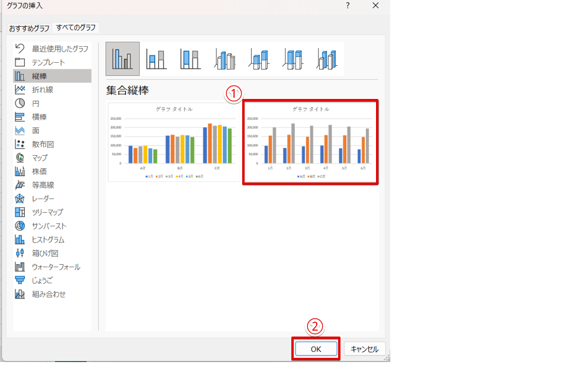Select the 3-D stacked column subtype icon

click(259, 59)
